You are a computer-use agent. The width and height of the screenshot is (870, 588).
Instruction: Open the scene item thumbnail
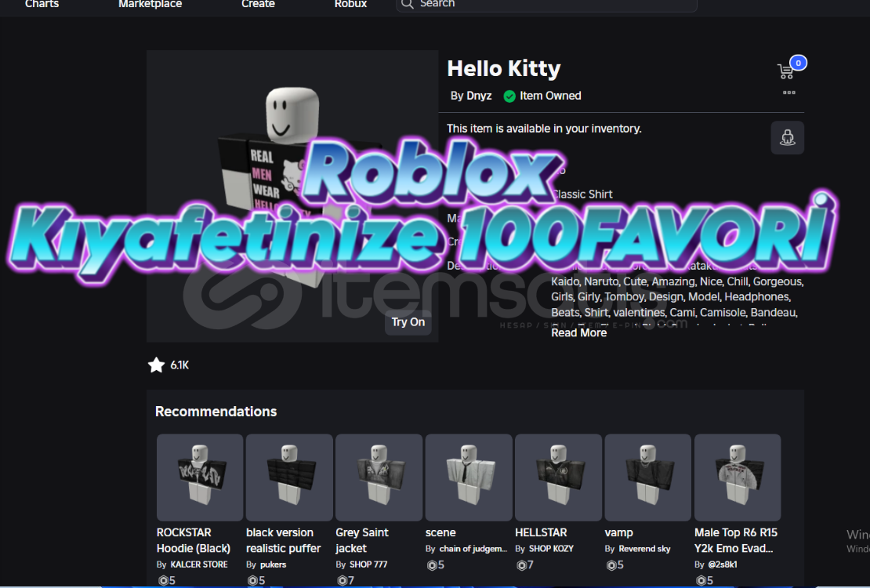tap(468, 477)
